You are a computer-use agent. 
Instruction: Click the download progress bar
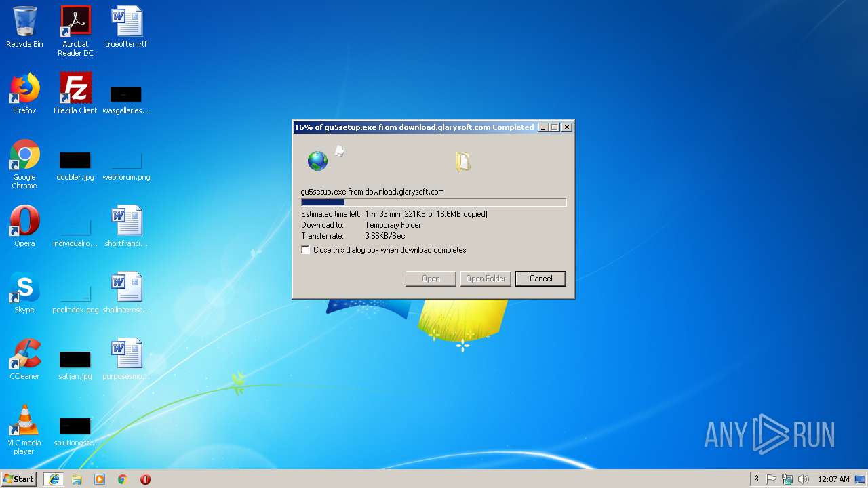pyautogui.click(x=433, y=202)
